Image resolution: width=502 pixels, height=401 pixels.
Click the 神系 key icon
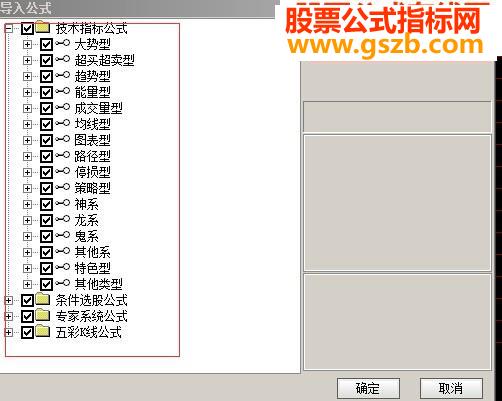pos(63,204)
